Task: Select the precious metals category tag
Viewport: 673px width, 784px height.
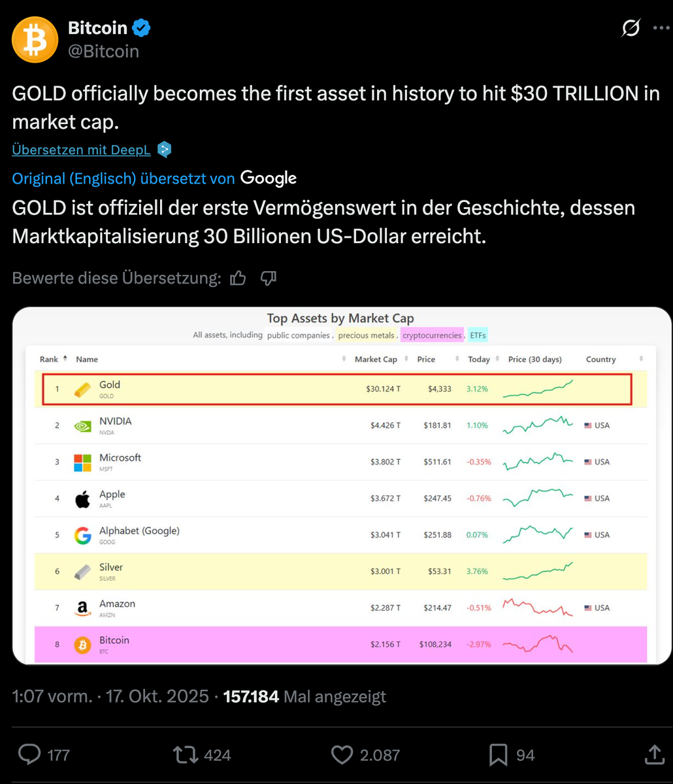Action: tap(366, 335)
